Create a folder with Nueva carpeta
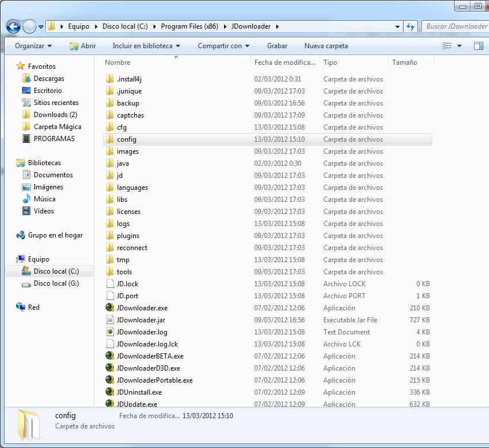The image size is (489, 448). 326,46
